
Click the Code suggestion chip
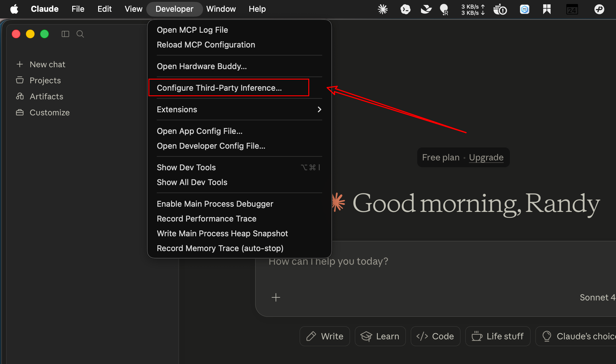(x=435, y=336)
